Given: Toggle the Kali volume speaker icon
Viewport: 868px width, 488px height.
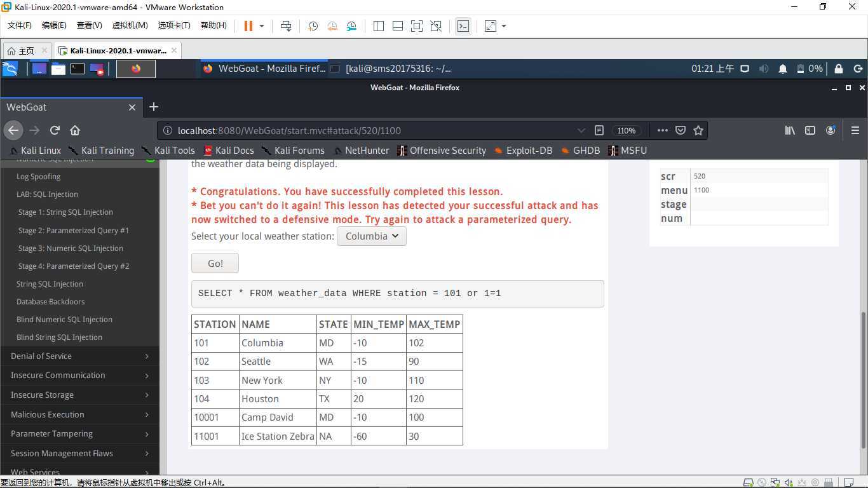Looking at the screenshot, I should (x=764, y=69).
